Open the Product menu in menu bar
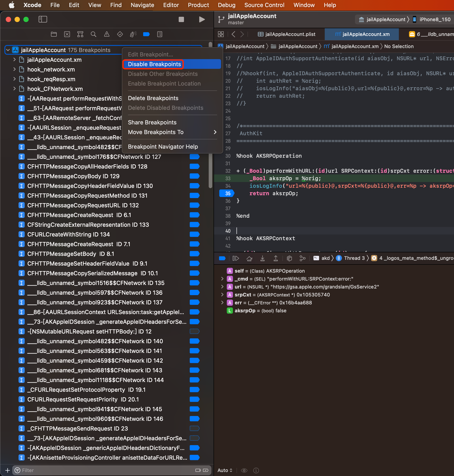 (x=198, y=5)
